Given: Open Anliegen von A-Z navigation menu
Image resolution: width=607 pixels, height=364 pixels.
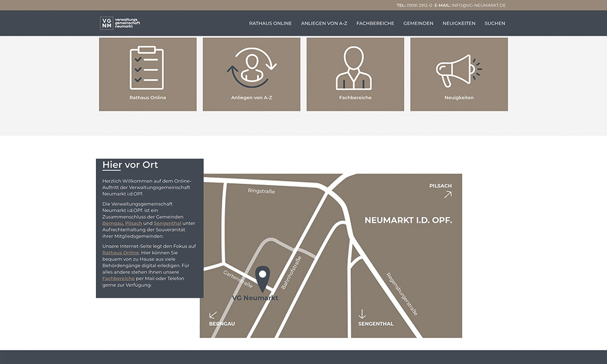Looking at the screenshot, I should pos(324,23).
